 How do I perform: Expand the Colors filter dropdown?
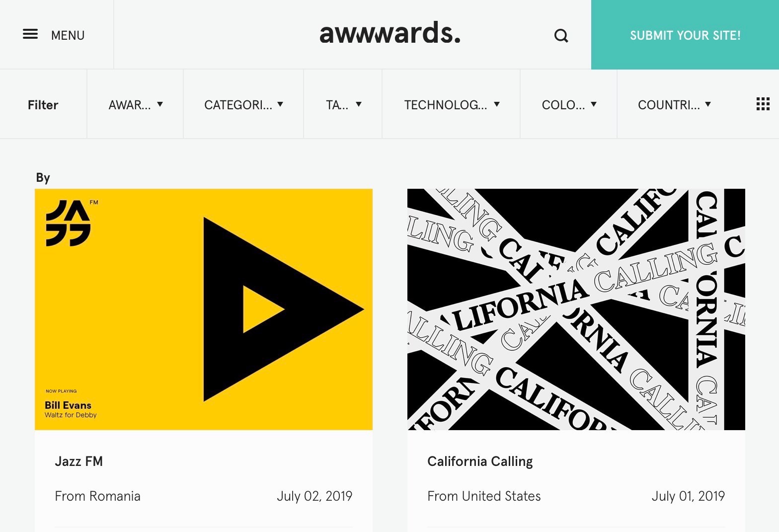(568, 104)
